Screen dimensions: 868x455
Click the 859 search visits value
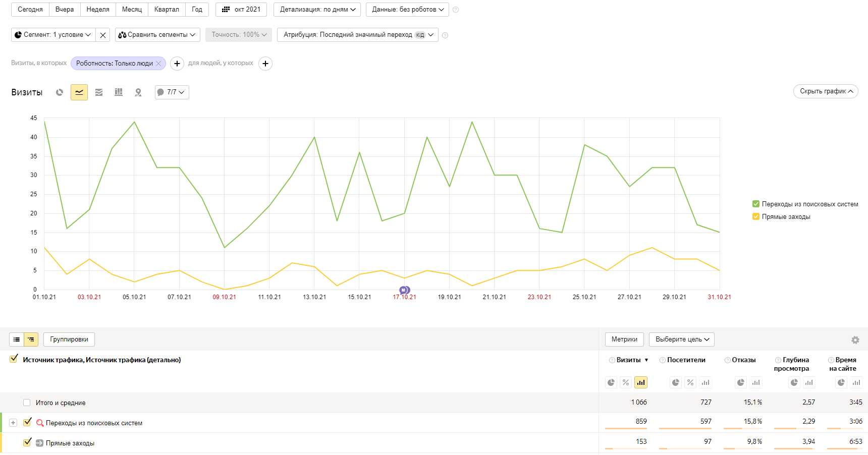coord(641,421)
